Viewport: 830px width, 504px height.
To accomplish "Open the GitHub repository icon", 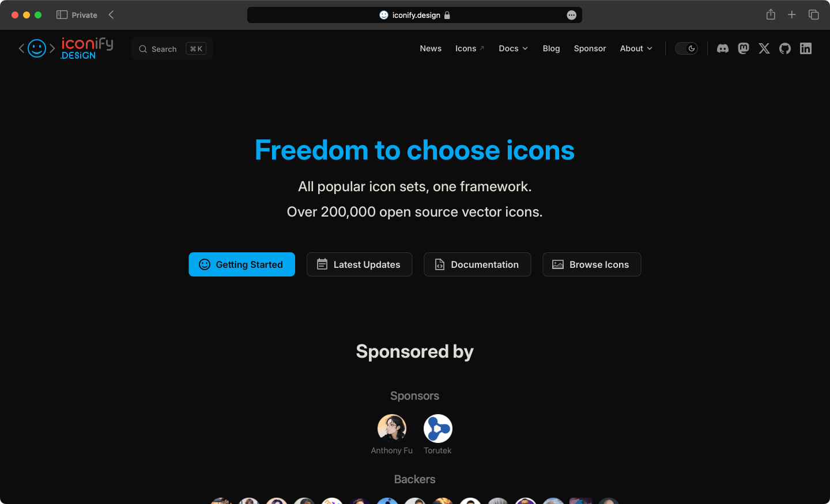I will tap(785, 48).
